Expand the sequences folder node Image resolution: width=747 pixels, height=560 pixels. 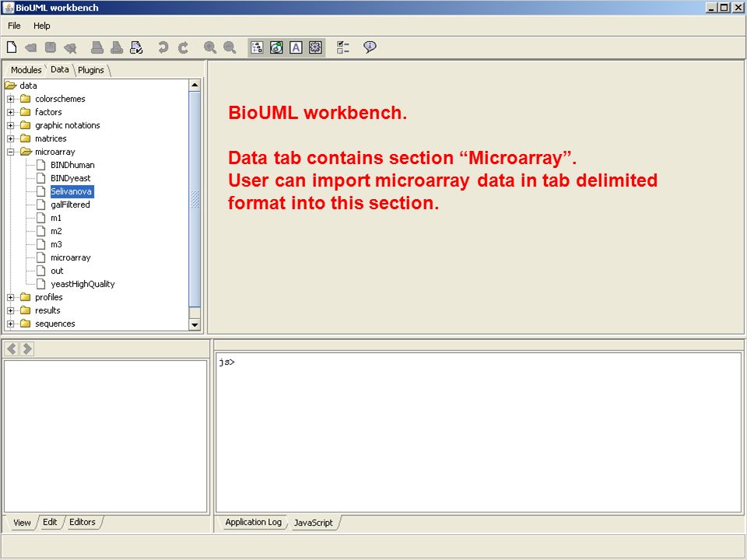tap(10, 324)
